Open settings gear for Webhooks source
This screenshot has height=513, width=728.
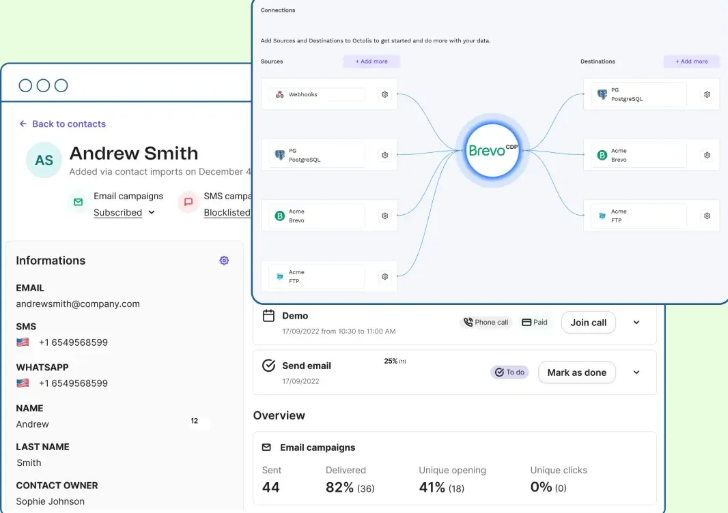pyautogui.click(x=384, y=94)
